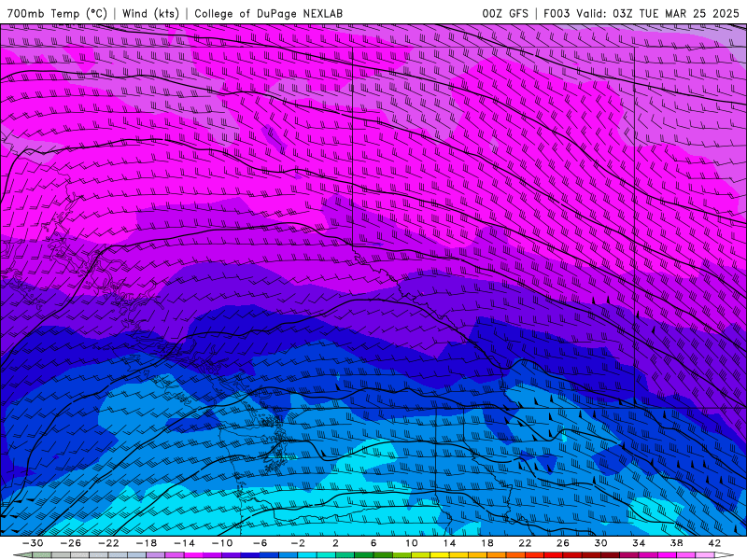Click the −18 color scale label
This screenshot has height=560, width=747.
(147, 543)
